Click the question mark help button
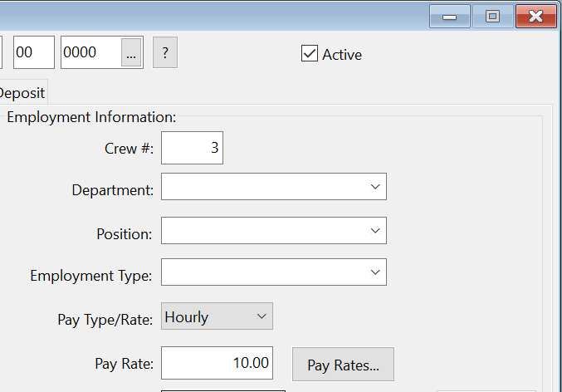 (165, 52)
